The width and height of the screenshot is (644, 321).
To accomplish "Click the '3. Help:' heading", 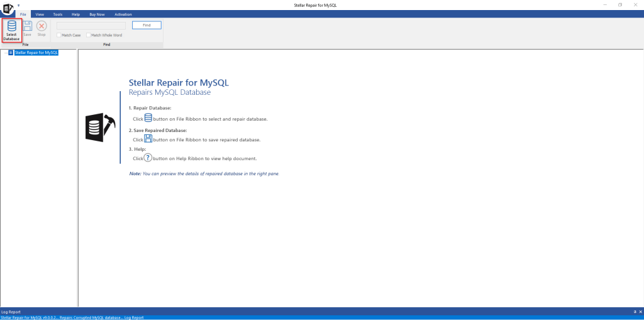I will tap(137, 149).
